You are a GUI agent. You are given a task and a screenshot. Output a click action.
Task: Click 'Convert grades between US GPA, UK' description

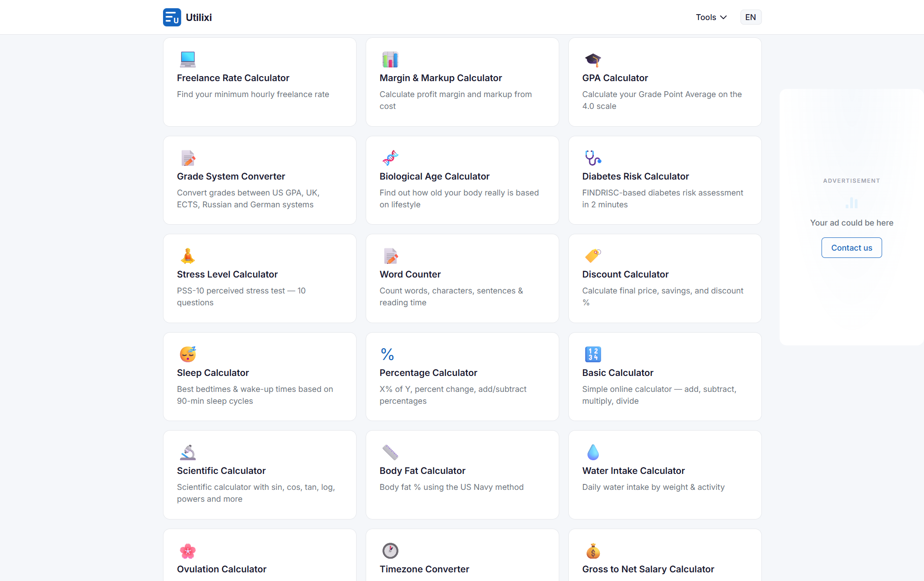[248, 199]
